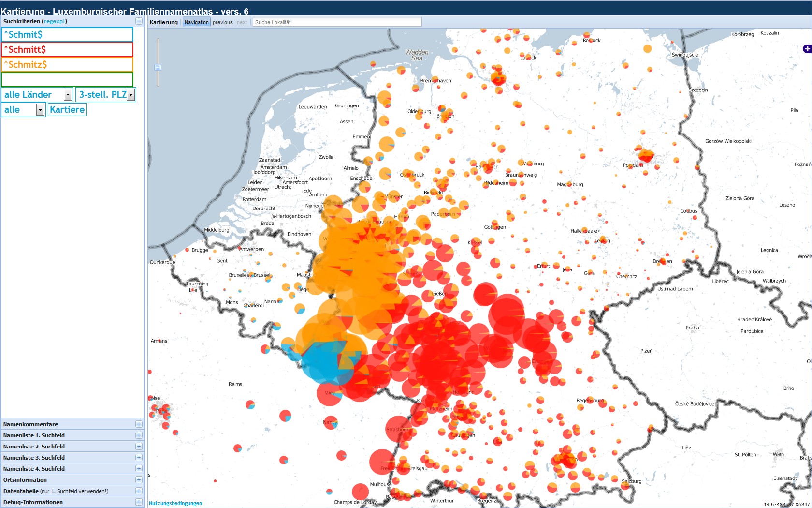Open the 'alle Länder' country dropdown
Image resolution: width=812 pixels, height=508 pixels.
(68, 95)
